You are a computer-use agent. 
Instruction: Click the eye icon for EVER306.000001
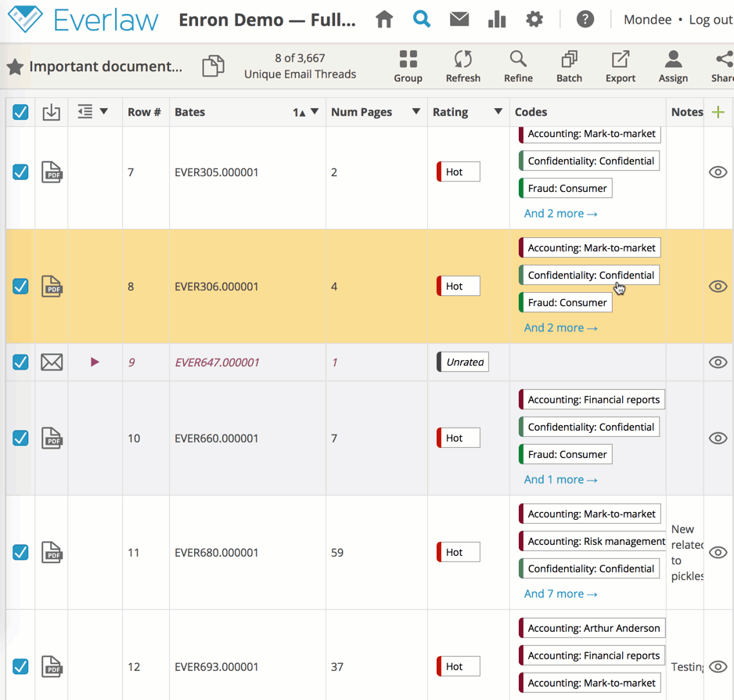[718, 287]
